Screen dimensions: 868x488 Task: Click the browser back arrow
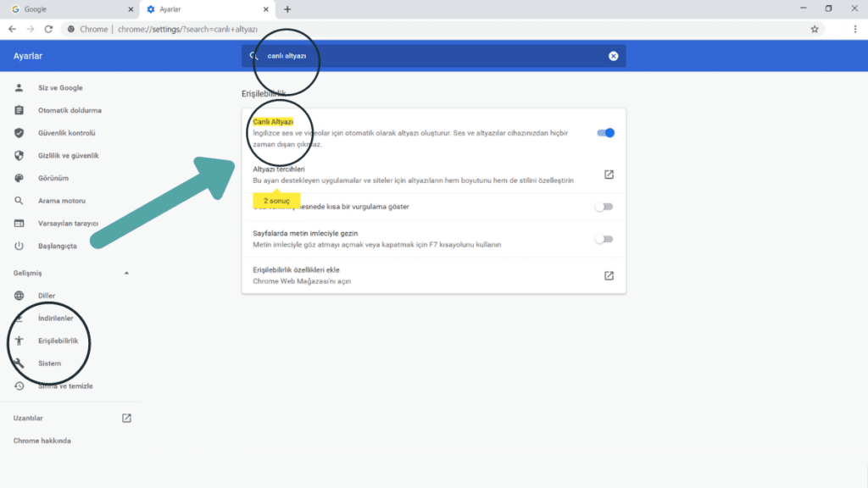(12, 30)
